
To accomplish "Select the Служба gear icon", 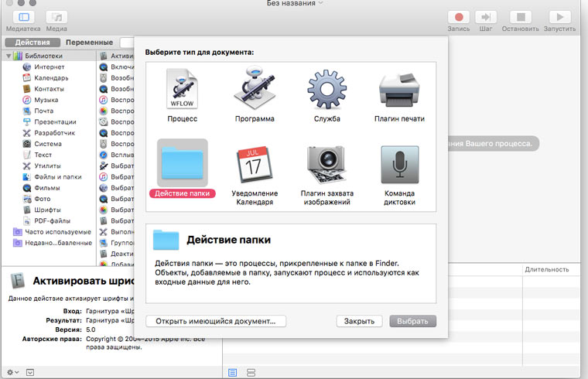I will [326, 89].
